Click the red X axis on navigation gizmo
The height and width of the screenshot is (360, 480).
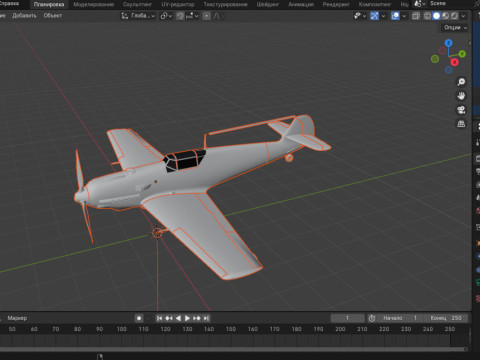[454, 62]
